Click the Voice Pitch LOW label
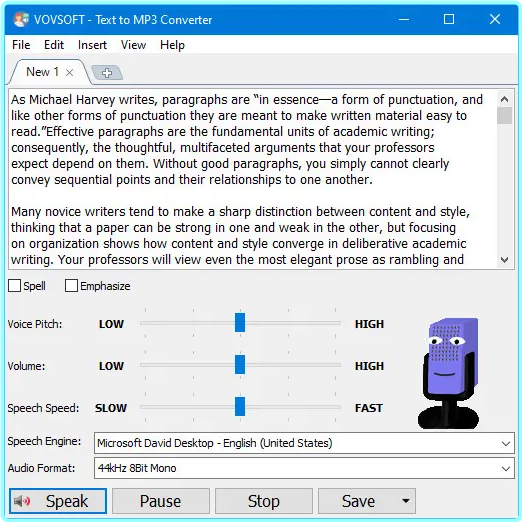 [x=111, y=324]
